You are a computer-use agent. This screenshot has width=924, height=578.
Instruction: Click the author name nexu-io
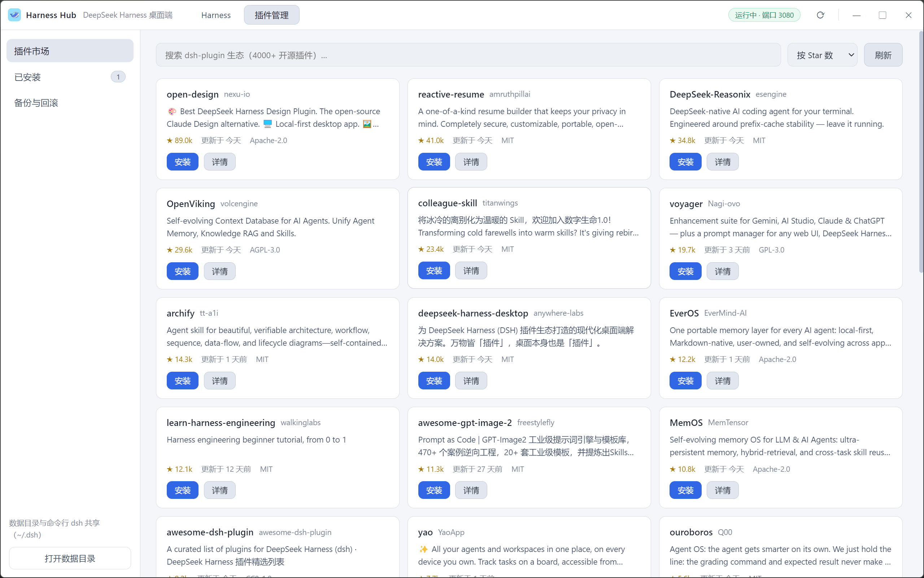237,94
